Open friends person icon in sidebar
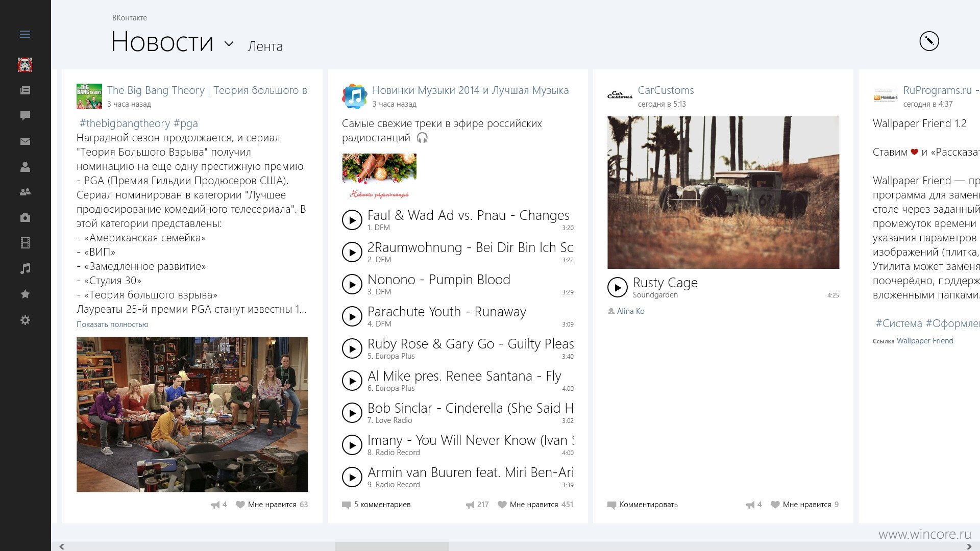980x551 pixels. tap(25, 167)
